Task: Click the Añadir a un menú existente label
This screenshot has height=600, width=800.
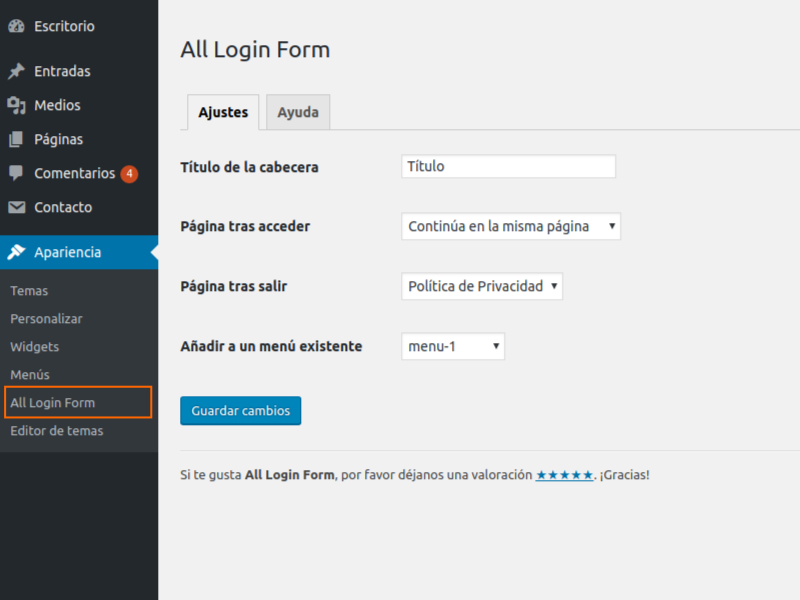Action: (271, 346)
